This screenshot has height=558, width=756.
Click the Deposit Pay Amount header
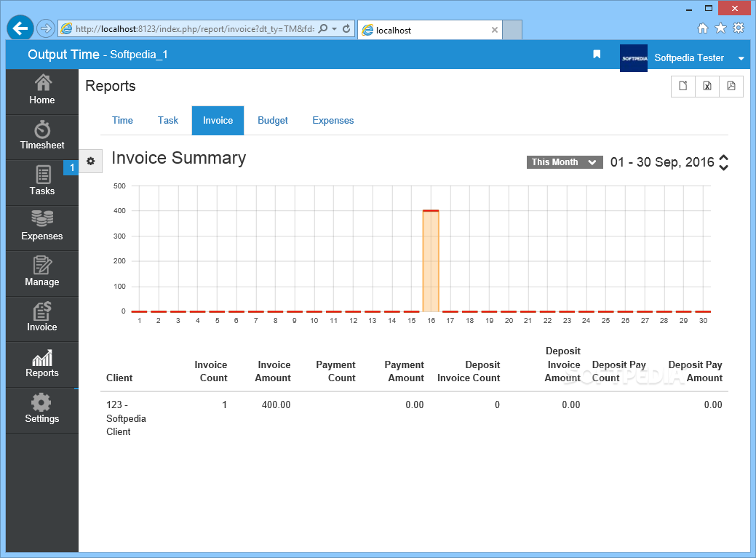click(695, 372)
